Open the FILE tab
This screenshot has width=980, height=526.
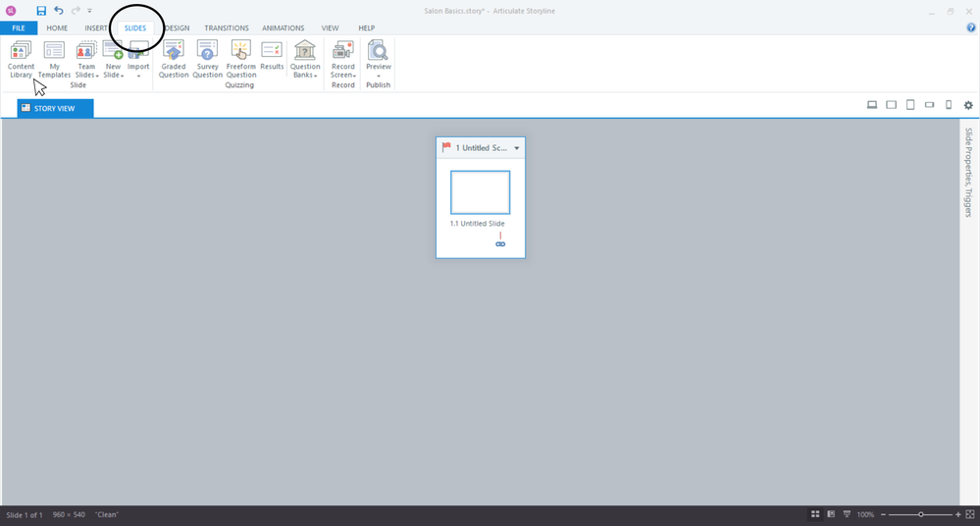19,28
